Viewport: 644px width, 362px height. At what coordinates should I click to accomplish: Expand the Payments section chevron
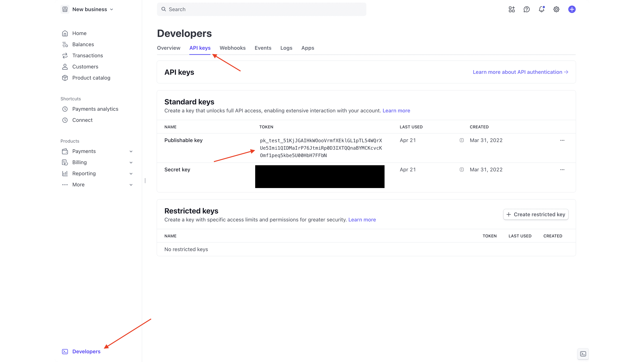pos(131,151)
